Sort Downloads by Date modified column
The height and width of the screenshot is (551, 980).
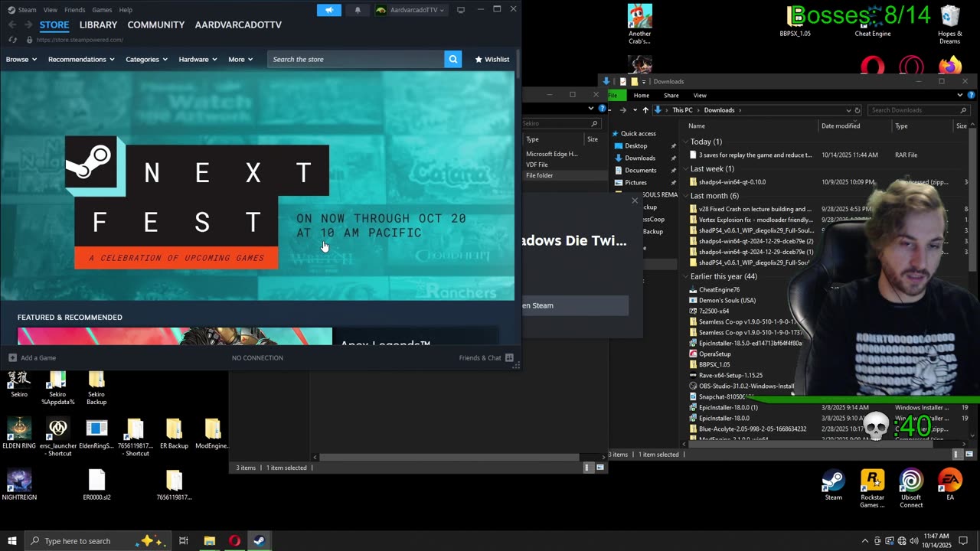pyautogui.click(x=855, y=126)
